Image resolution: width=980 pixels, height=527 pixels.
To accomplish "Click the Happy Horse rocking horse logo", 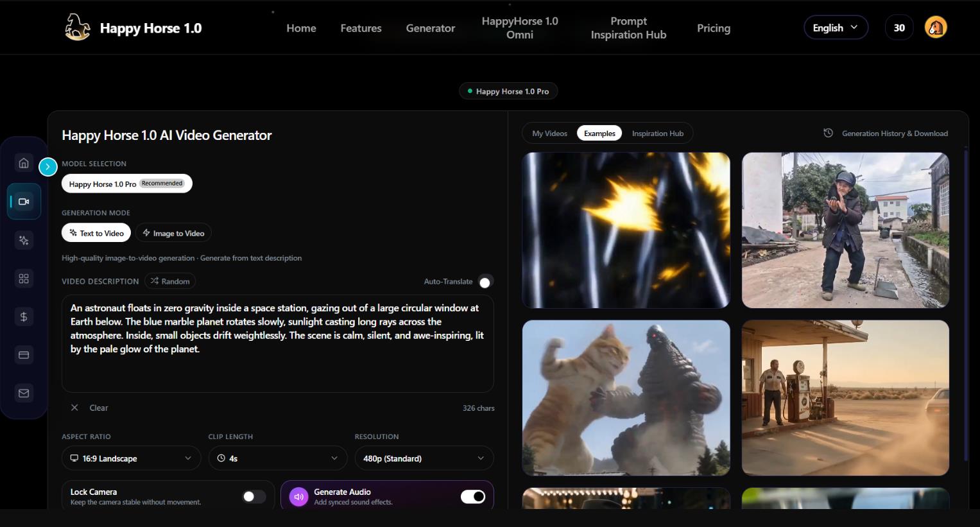I will coord(78,28).
